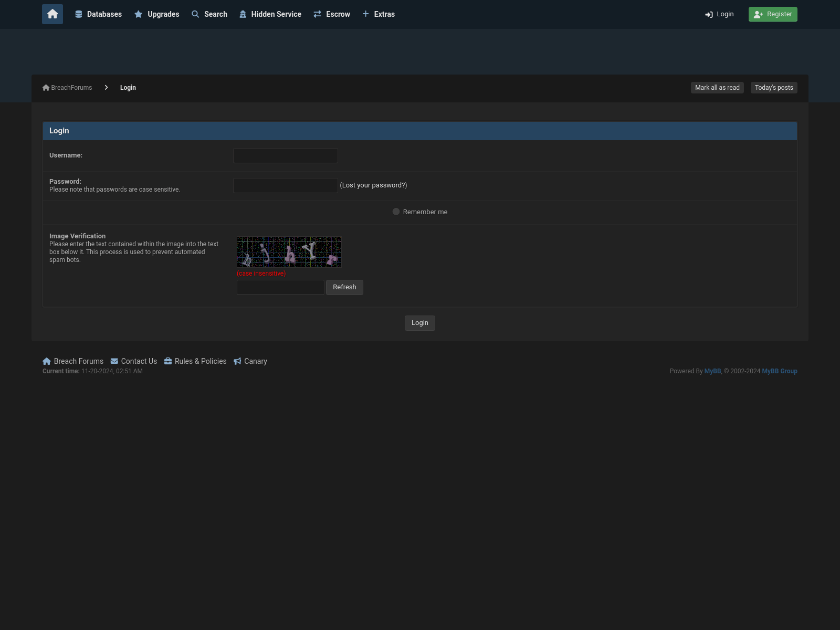Click the green Register button
The image size is (840, 630).
(773, 14)
